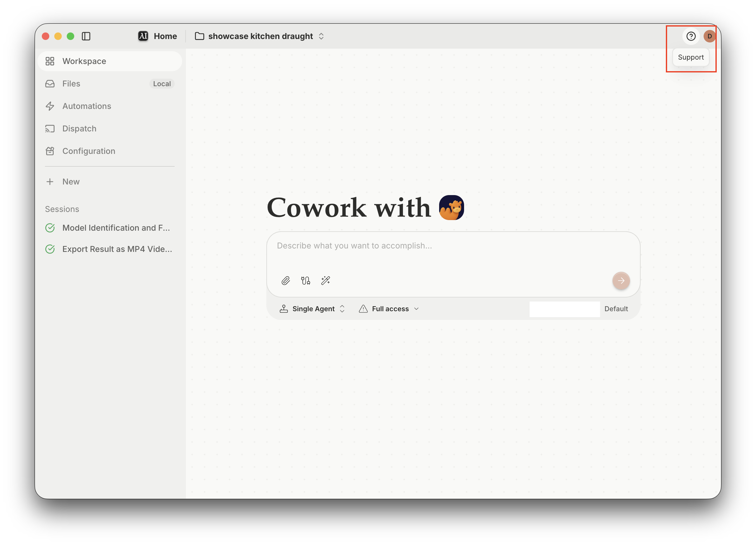The image size is (756, 545).
Task: Open session Export Result as MP4 Vide...
Action: click(110, 249)
